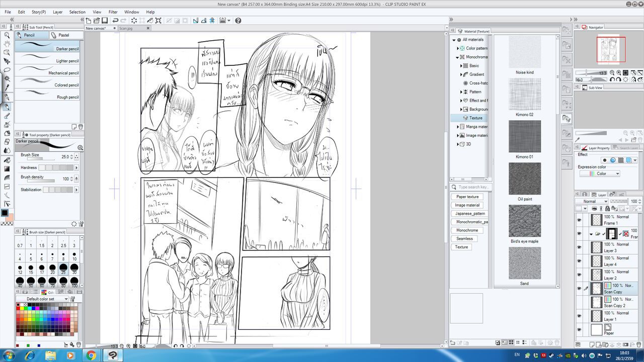This screenshot has width=644, height=362.
Task: Expand the Color pattern folder
Action: coord(458,48)
